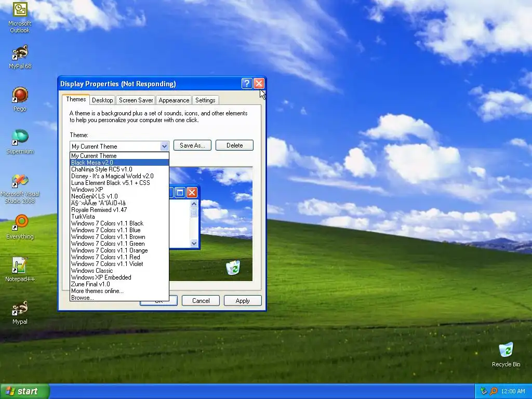Choose the garbled-character theme entry

[x=119, y=203]
